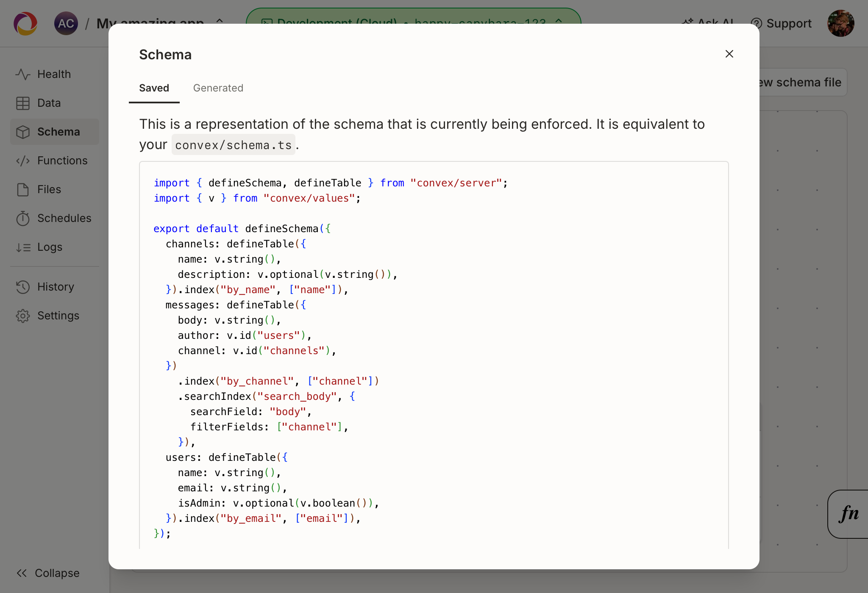Click the "by_email" index string
The width and height of the screenshot is (868, 593).
[x=251, y=518]
